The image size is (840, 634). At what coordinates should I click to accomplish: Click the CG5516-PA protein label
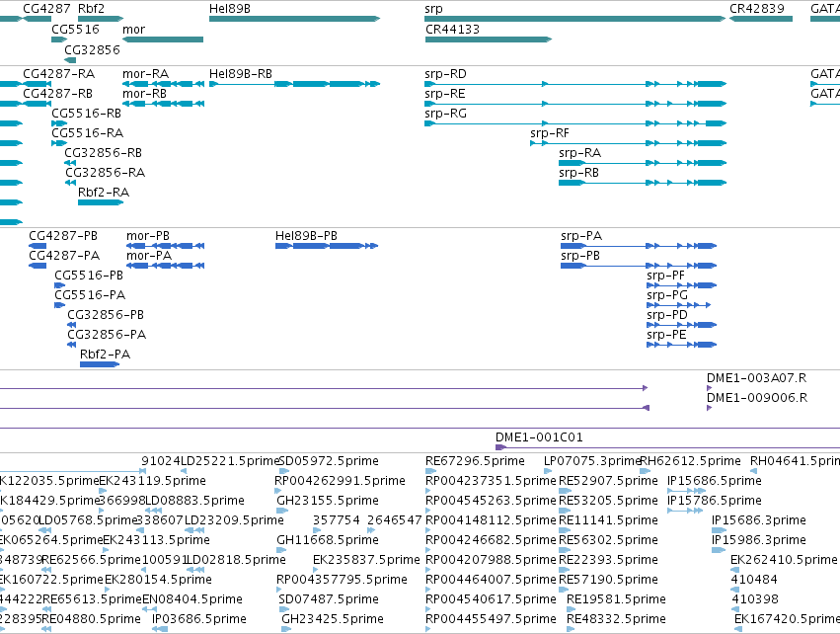click(90, 295)
